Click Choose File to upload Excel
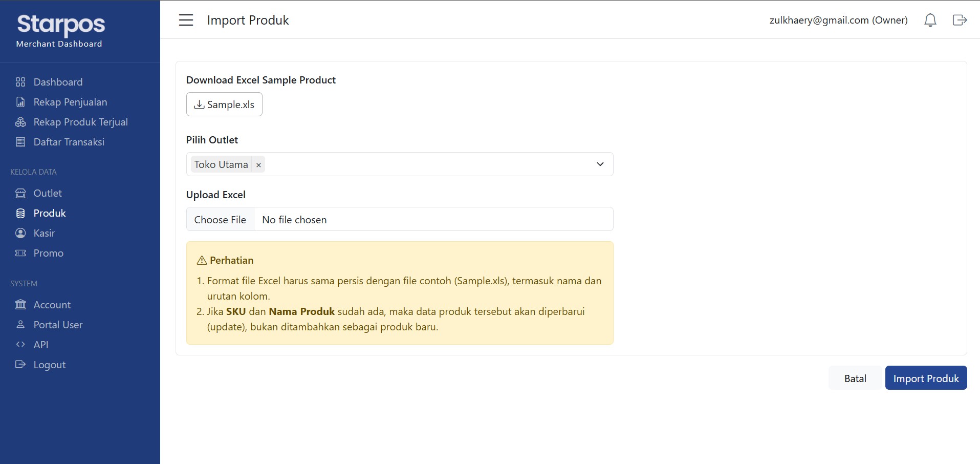Viewport: 980px width, 464px height. tap(220, 219)
